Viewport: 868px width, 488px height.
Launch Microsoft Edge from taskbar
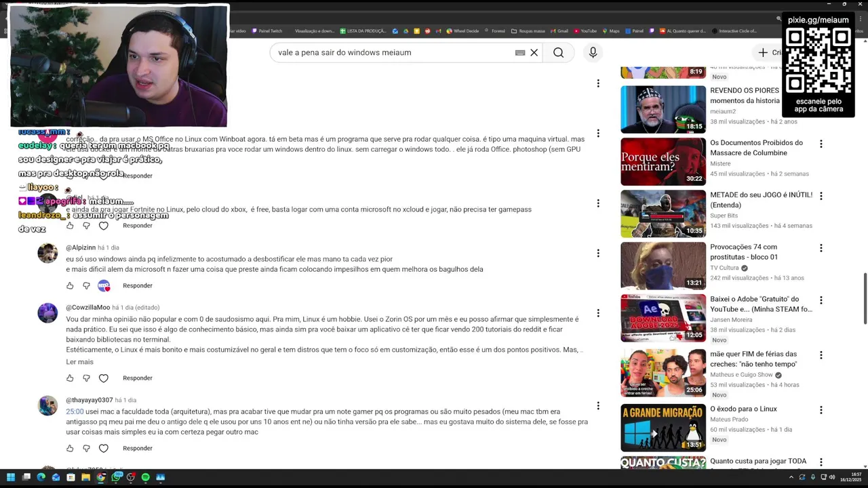(x=41, y=477)
